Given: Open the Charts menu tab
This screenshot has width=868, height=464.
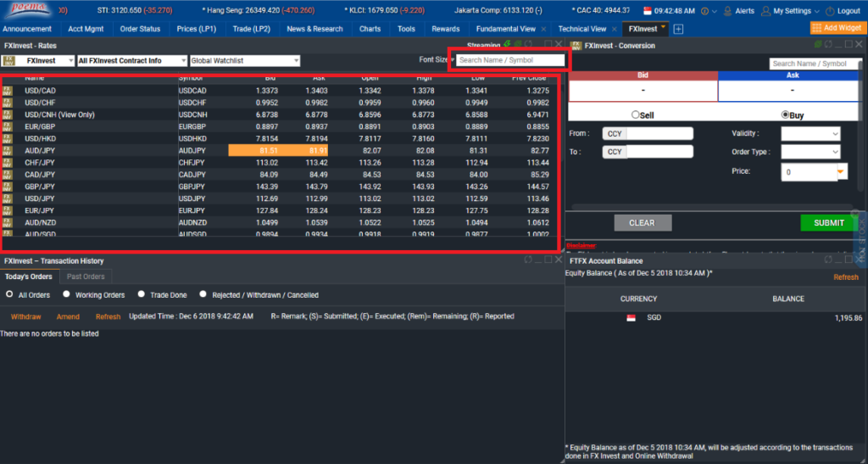Looking at the screenshot, I should coord(370,29).
